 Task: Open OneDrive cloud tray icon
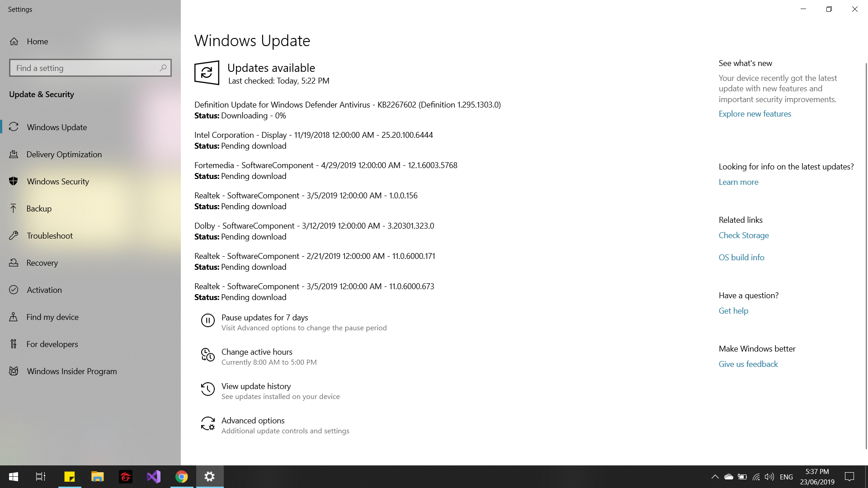pos(729,477)
